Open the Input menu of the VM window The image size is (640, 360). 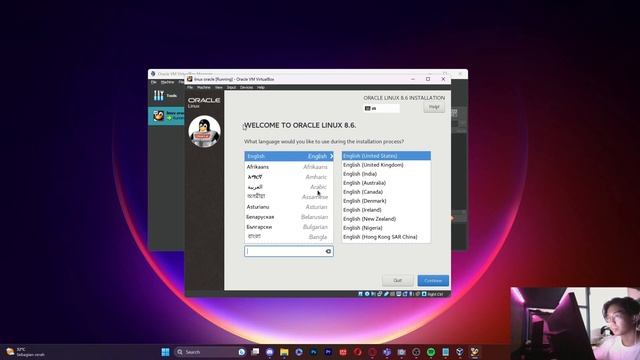(x=231, y=87)
